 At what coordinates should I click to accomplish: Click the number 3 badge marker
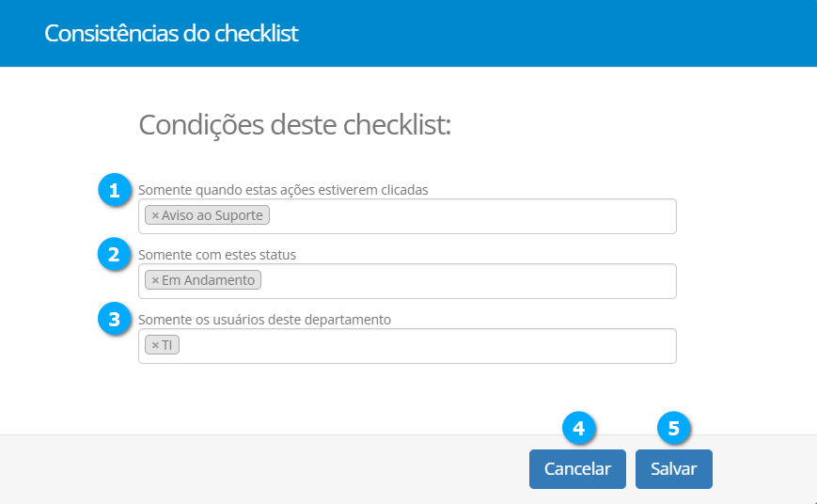coord(115,320)
